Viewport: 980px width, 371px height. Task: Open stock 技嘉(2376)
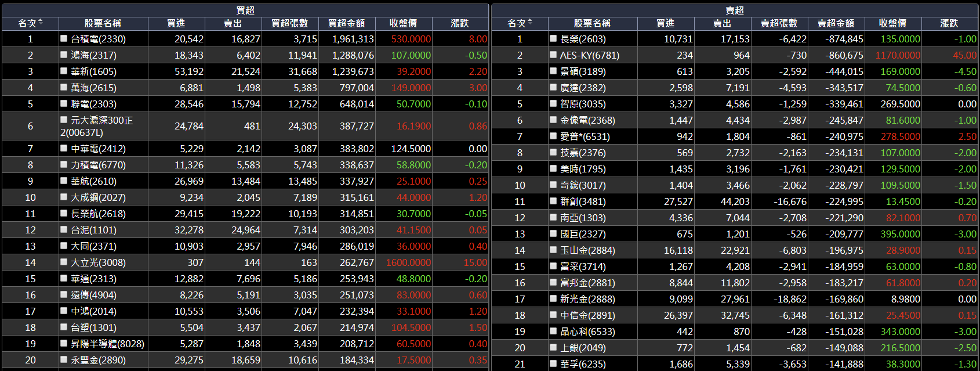click(583, 153)
